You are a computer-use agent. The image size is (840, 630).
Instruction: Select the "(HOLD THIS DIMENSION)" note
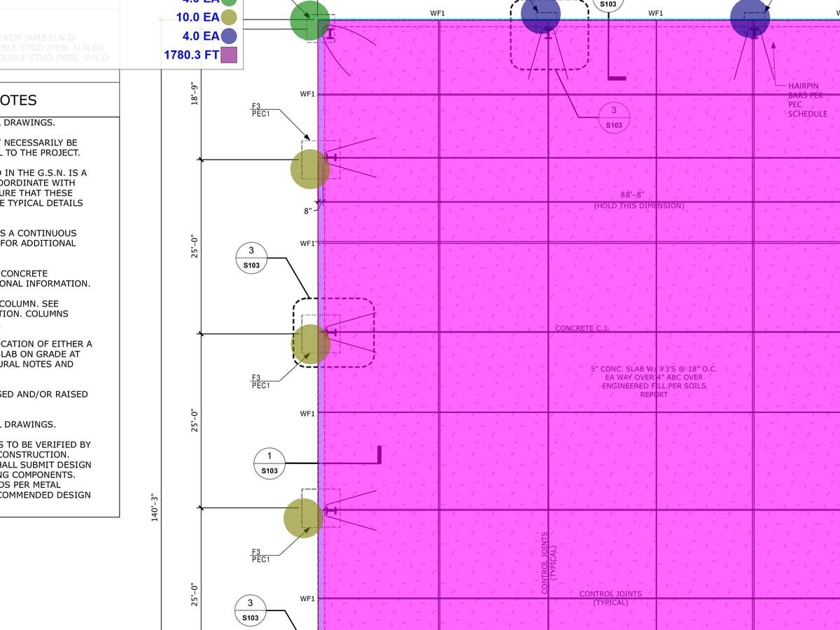click(x=639, y=206)
